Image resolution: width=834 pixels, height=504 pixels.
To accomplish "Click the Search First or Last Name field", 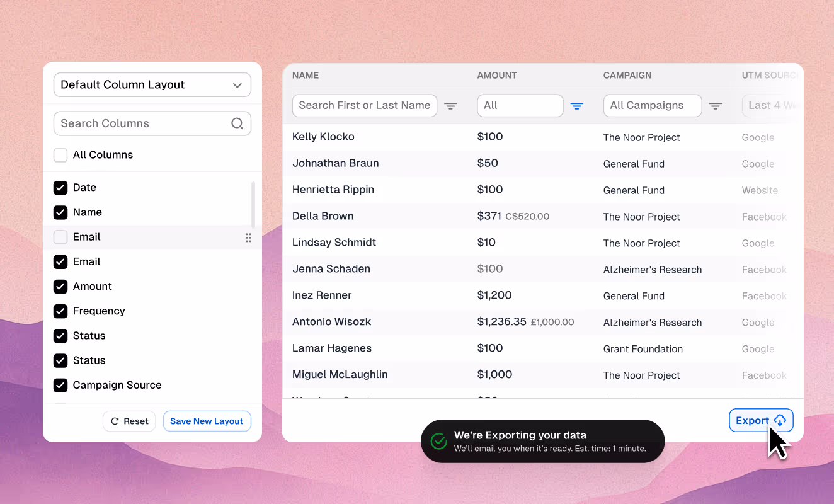I will point(365,106).
